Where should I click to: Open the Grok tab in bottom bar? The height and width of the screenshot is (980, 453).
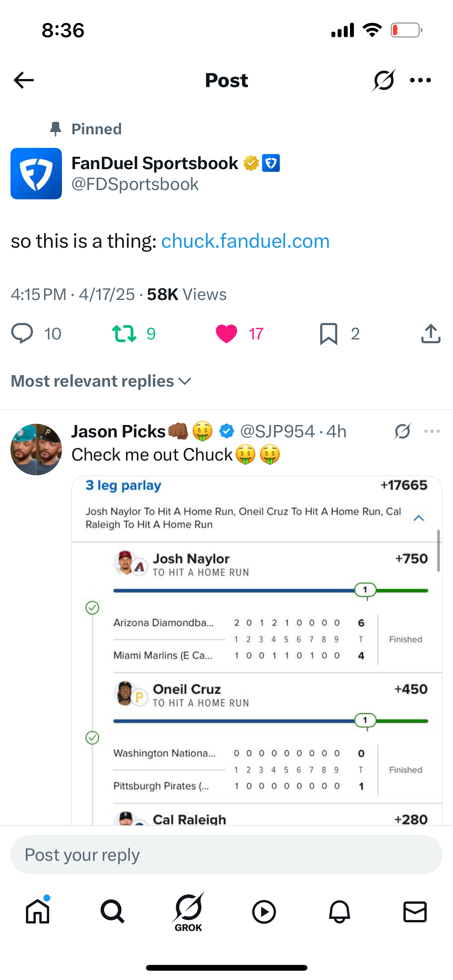(189, 911)
